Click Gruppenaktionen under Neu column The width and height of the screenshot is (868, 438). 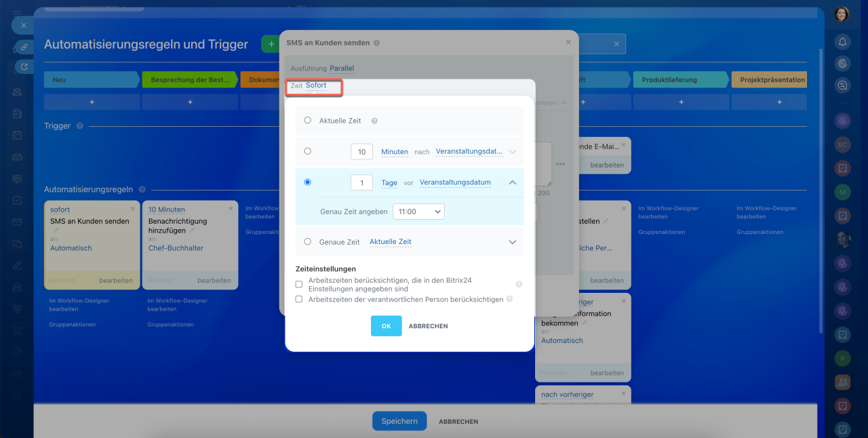(x=73, y=325)
